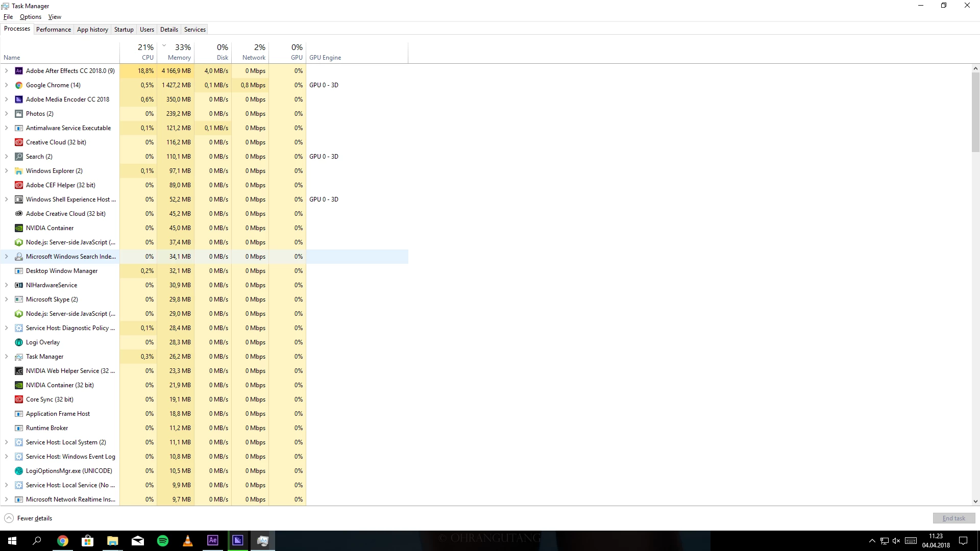The height and width of the screenshot is (551, 980).
Task: Click the Adobe Media Encoder process icon
Action: point(19,99)
